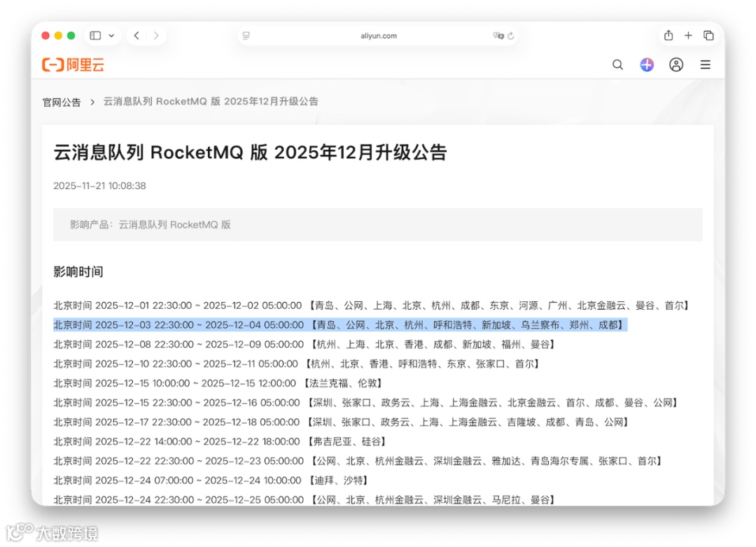The height and width of the screenshot is (547, 756).
Task: Click the aliyun.com address bar
Action: click(x=379, y=36)
